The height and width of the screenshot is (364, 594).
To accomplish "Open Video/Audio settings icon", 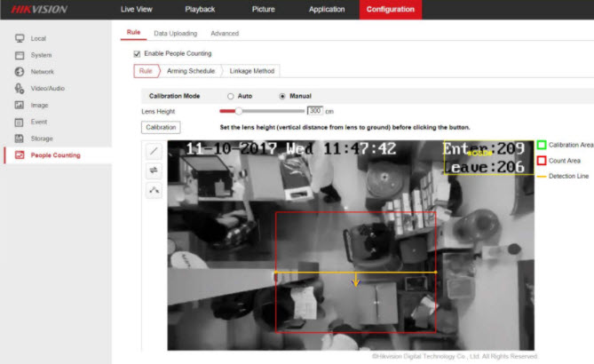I will (20, 89).
